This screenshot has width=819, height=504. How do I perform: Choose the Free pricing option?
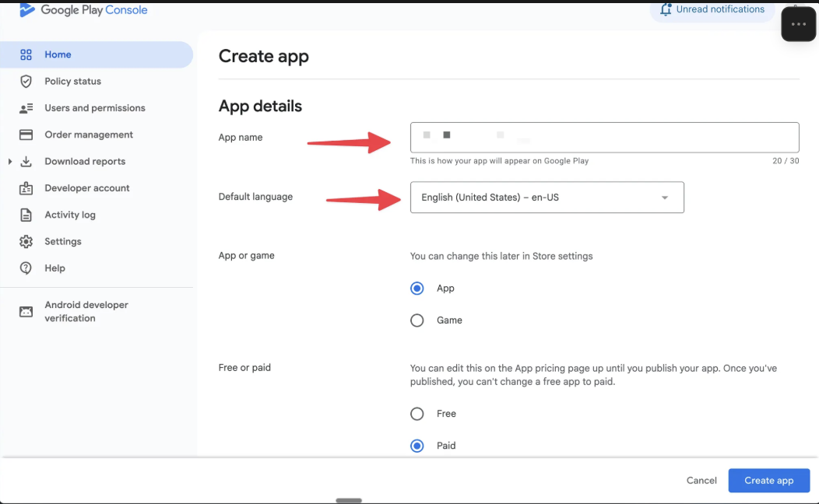pyautogui.click(x=417, y=414)
